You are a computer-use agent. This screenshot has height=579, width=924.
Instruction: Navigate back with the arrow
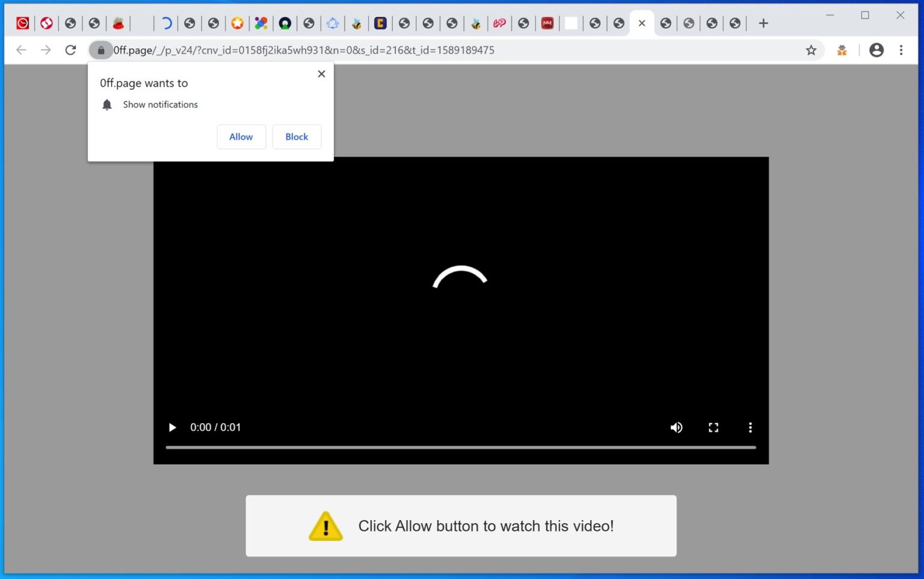pyautogui.click(x=21, y=50)
